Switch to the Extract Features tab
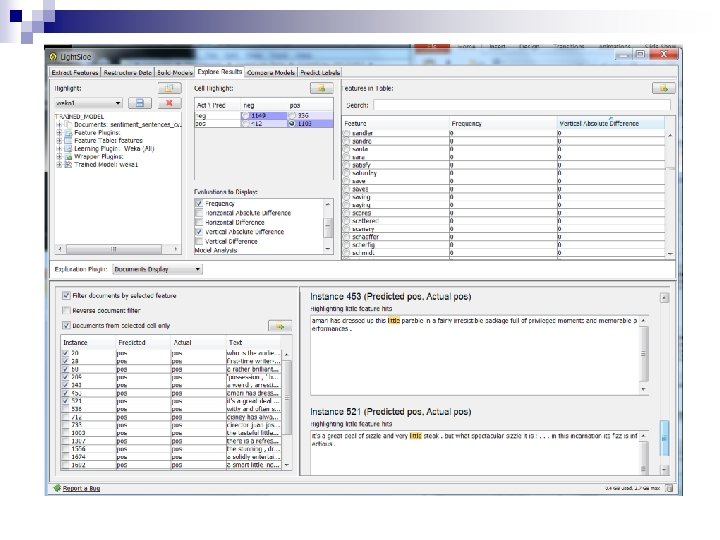Image resolution: width=720 pixels, height=540 pixels. (75, 73)
